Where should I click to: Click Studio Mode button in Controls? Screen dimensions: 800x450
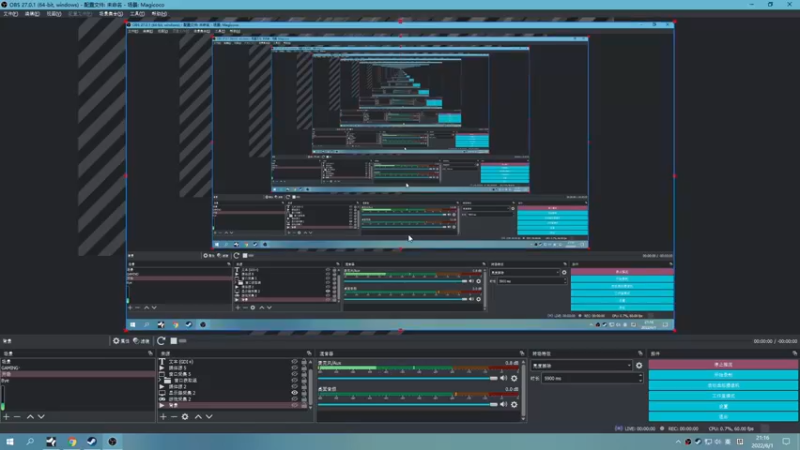coord(723,396)
